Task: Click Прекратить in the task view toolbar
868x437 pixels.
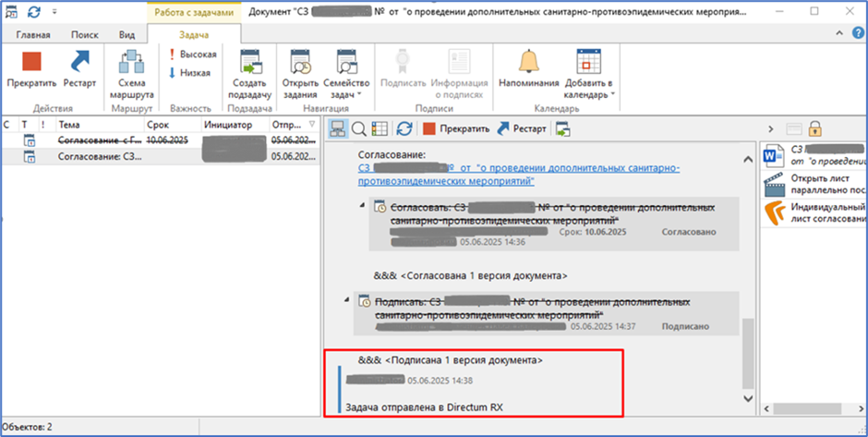Action: [456, 128]
